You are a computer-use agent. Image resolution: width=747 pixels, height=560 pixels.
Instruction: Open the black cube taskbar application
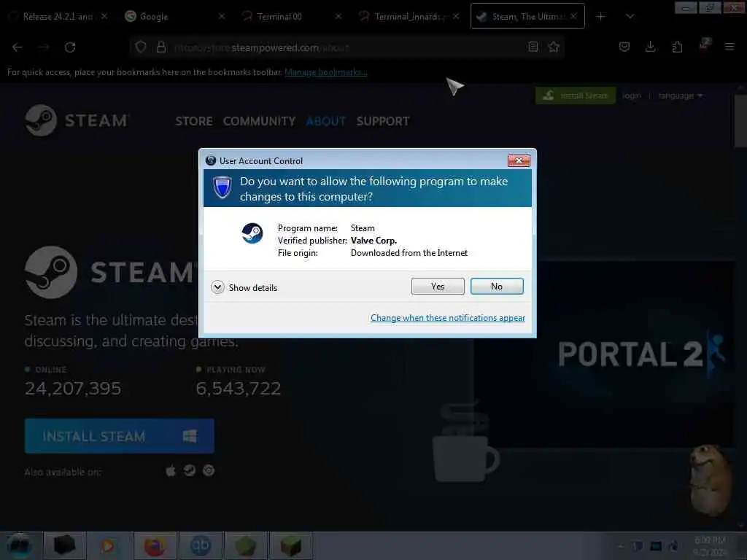64,545
